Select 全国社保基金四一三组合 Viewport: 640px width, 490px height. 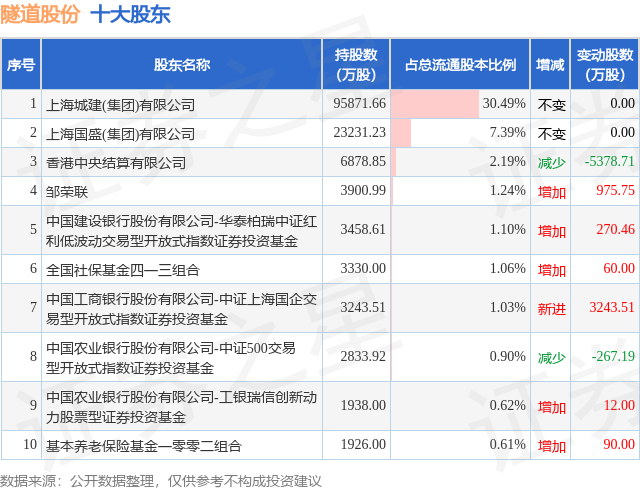(123, 270)
